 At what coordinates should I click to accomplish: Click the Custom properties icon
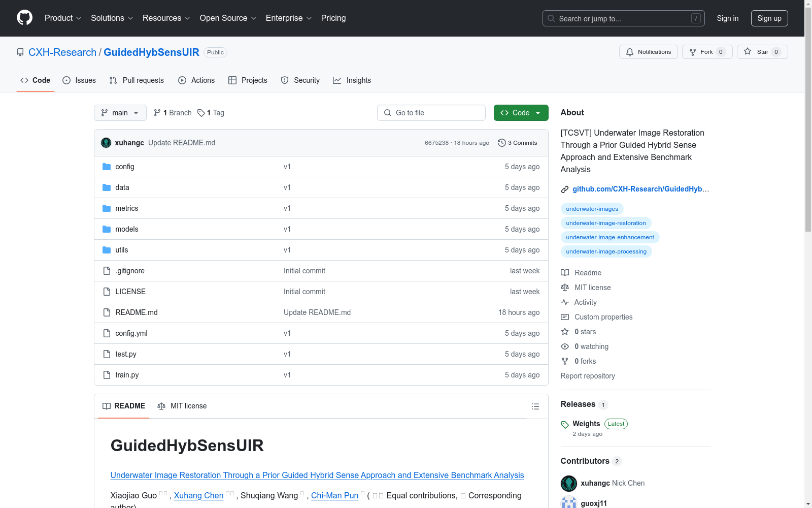click(x=565, y=317)
